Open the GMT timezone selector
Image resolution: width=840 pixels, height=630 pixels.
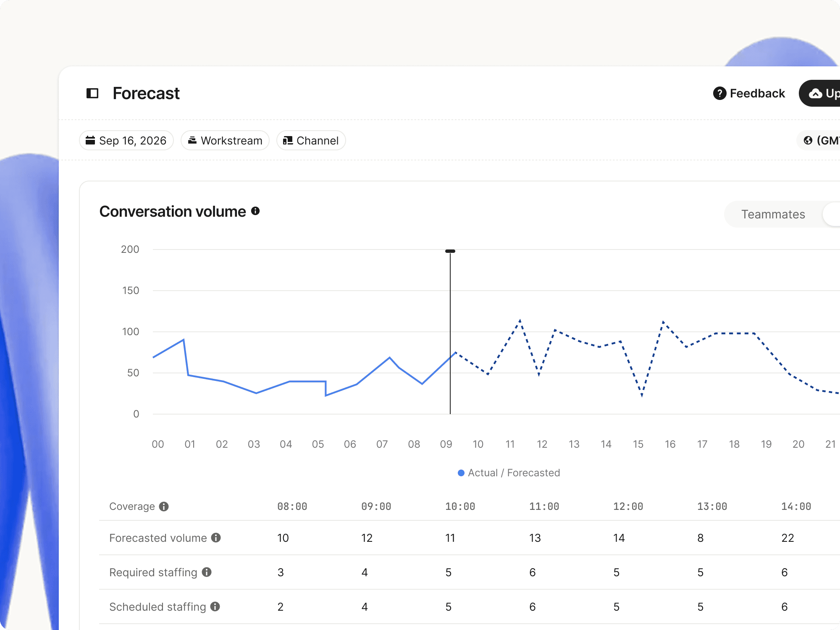pyautogui.click(x=819, y=140)
